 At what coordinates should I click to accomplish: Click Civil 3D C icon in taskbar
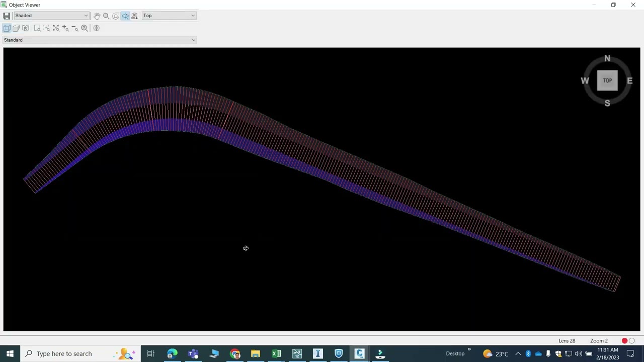pyautogui.click(x=359, y=353)
